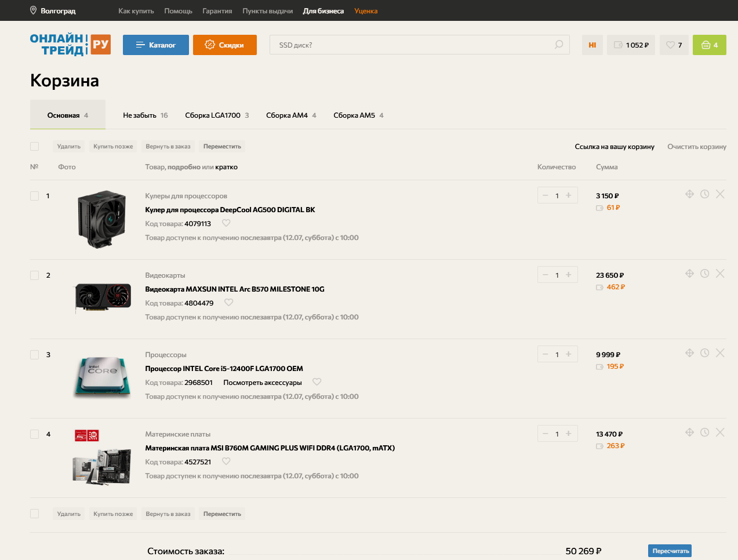Click bonus icon beside 462 ₽
Image resolution: width=738 pixels, height=560 pixels.
click(599, 287)
